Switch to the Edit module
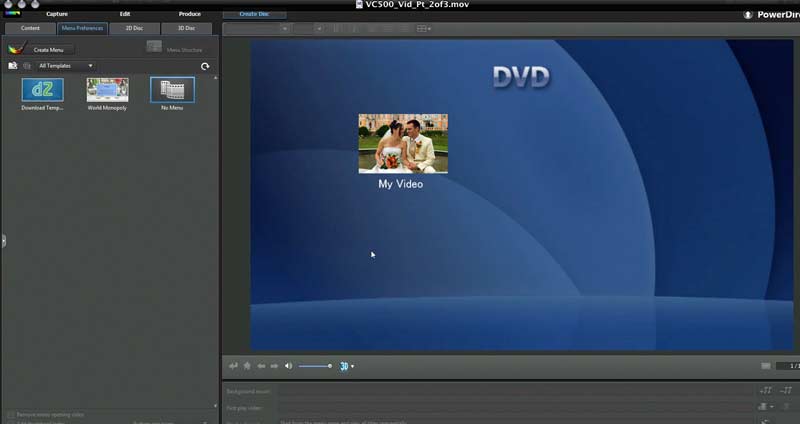This screenshot has width=800, height=424. tap(125, 14)
